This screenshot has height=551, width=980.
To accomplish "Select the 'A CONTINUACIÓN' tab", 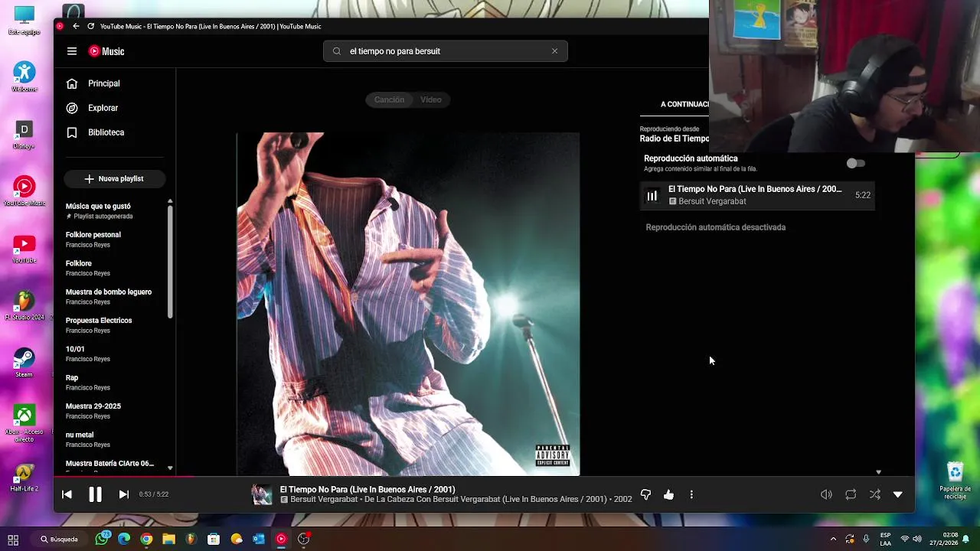I will [684, 104].
